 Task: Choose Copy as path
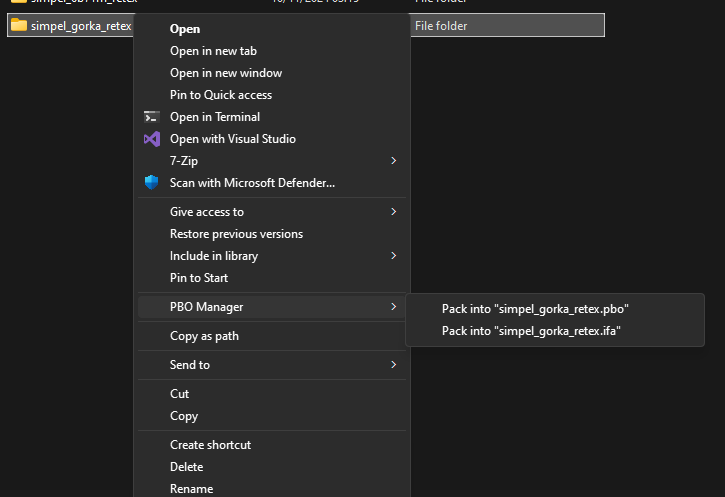coord(204,336)
